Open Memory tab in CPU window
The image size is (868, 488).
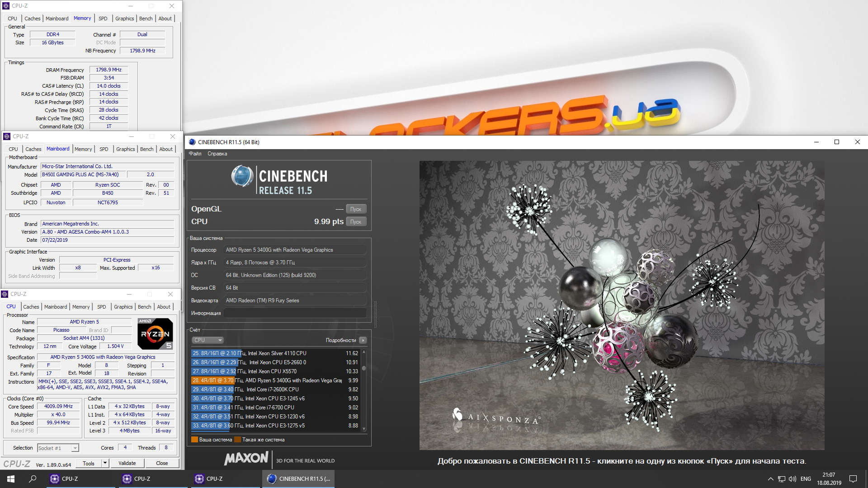[x=81, y=307]
